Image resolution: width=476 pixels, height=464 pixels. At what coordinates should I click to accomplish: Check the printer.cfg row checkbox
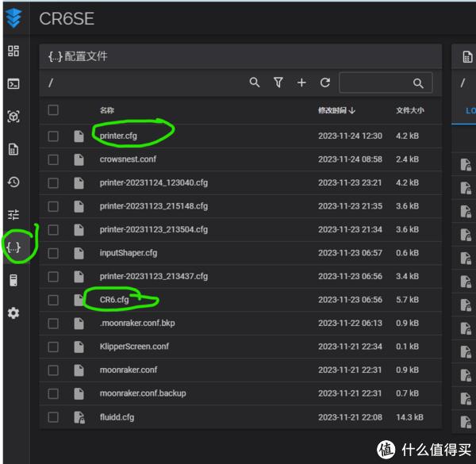coord(53,136)
